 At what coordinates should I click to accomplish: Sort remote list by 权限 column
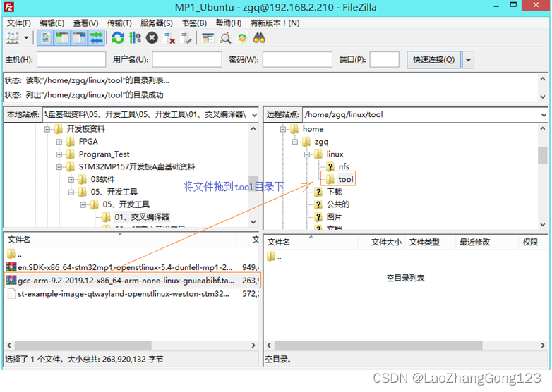coord(530,243)
